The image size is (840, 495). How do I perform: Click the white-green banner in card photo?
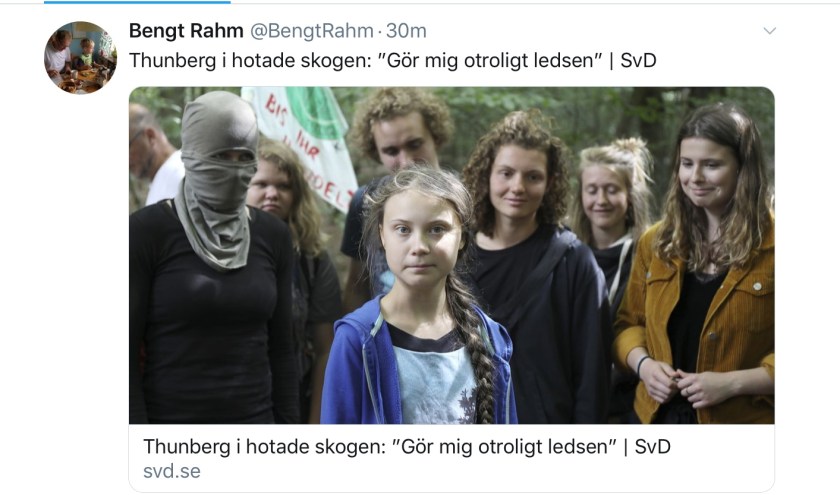click(303, 142)
